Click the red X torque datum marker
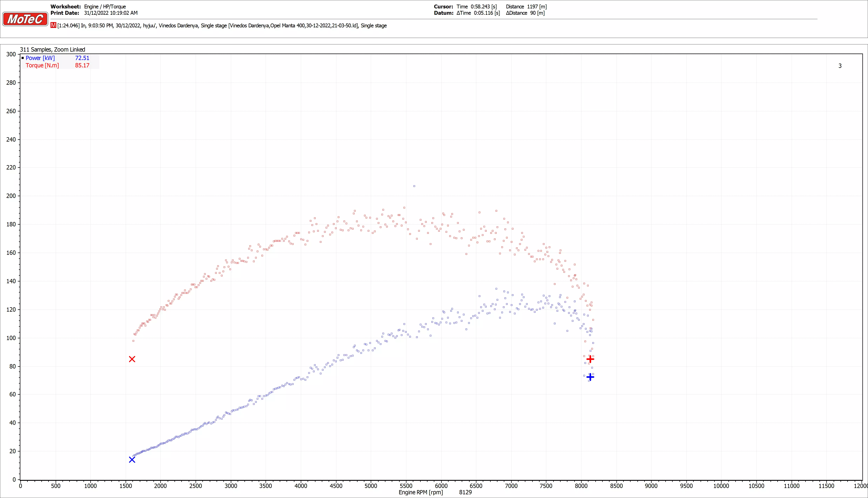Screen dimensions: 868x498 pos(132,359)
